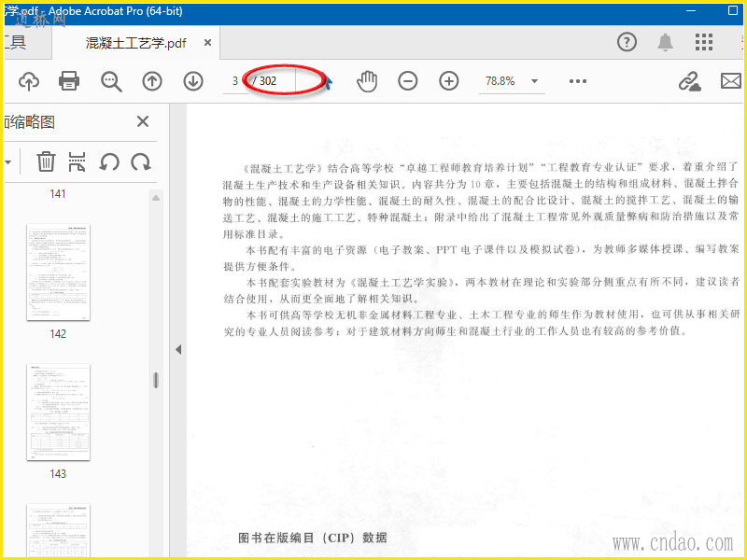Open the apps grid launcher

[704, 42]
